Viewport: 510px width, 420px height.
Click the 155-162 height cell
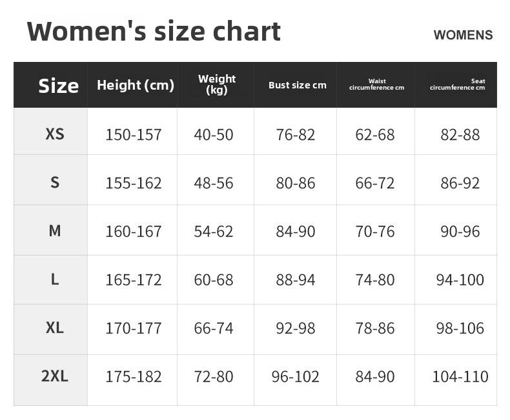[134, 183]
